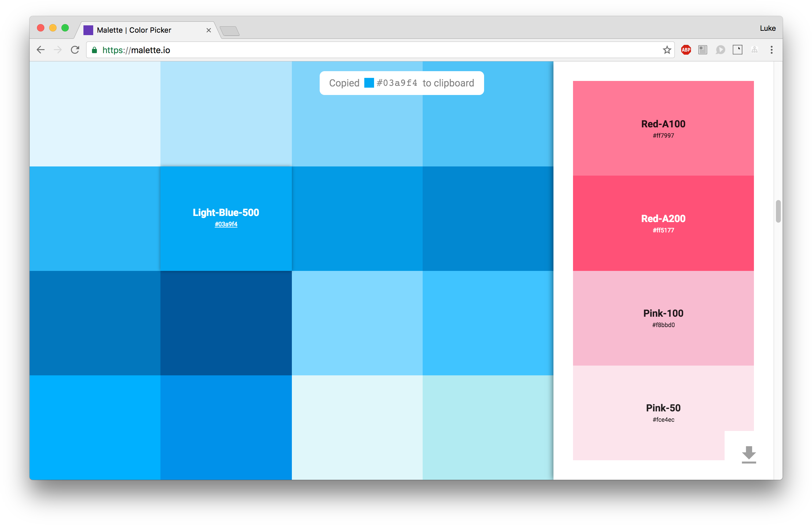
Task: Open a new tab
Action: pos(230,31)
